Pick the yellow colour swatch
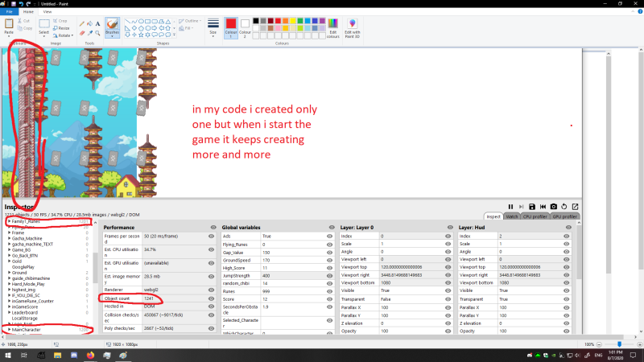Viewport: 644px width, 362px height. [292, 21]
